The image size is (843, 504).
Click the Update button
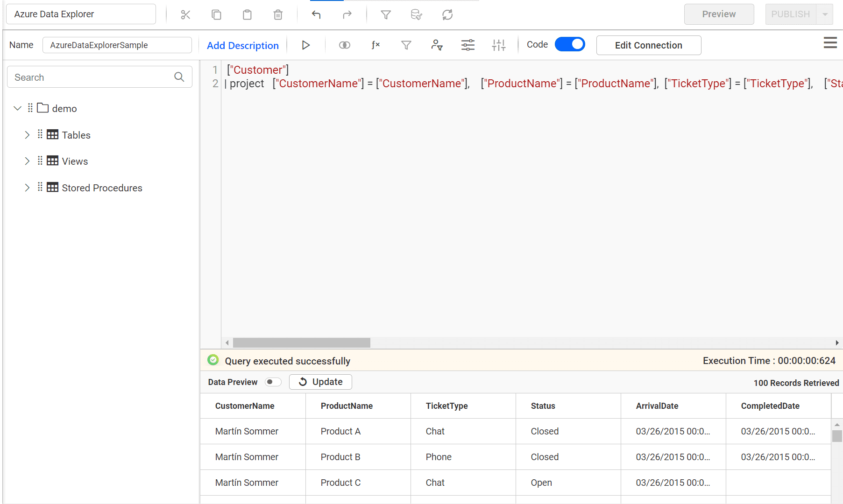coord(320,382)
